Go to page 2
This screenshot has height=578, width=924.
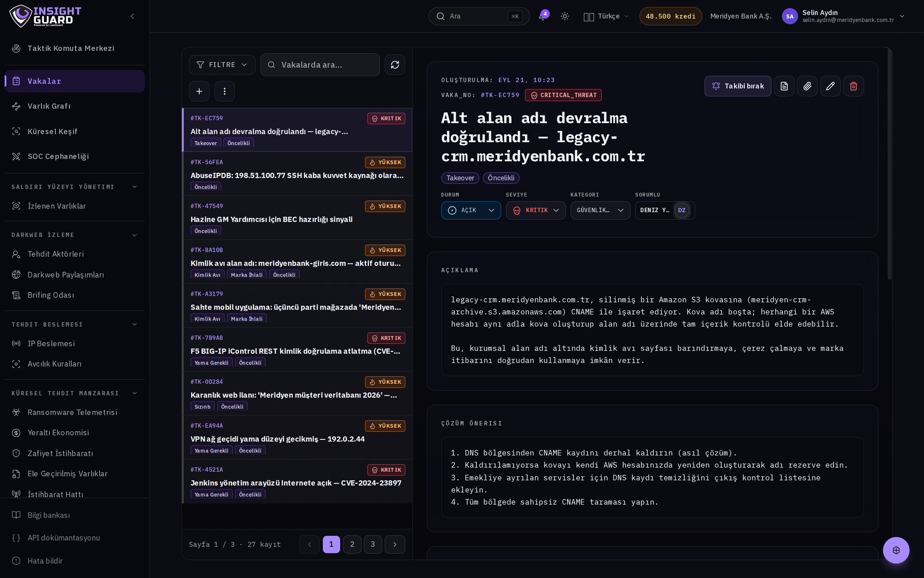click(352, 544)
